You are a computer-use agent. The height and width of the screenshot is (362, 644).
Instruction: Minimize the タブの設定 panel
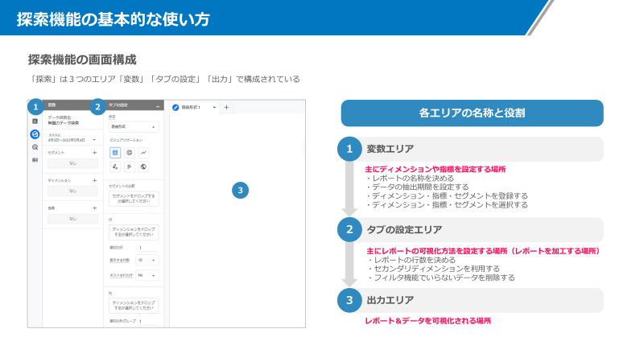[157, 105]
